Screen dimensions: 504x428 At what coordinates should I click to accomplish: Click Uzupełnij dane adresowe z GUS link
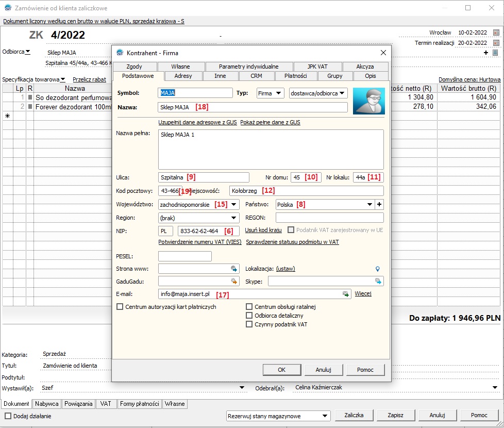197,123
